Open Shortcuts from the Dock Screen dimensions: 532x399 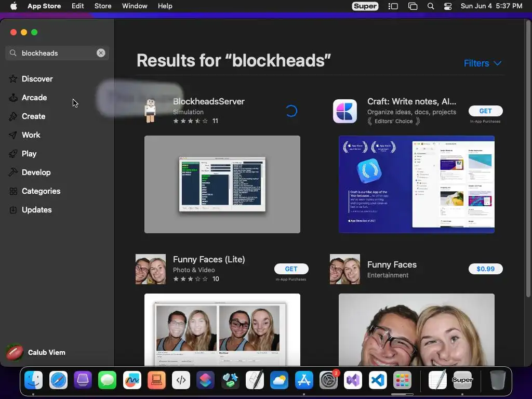tap(206, 380)
